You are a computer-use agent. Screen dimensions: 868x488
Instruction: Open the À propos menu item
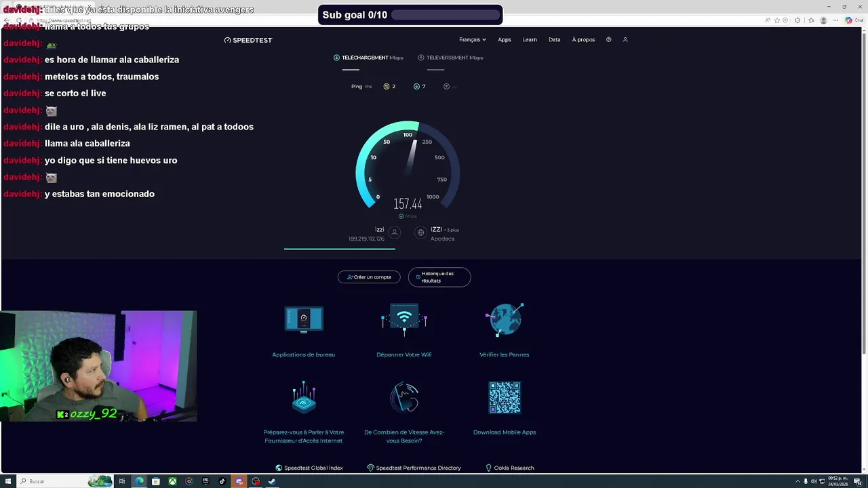point(583,39)
